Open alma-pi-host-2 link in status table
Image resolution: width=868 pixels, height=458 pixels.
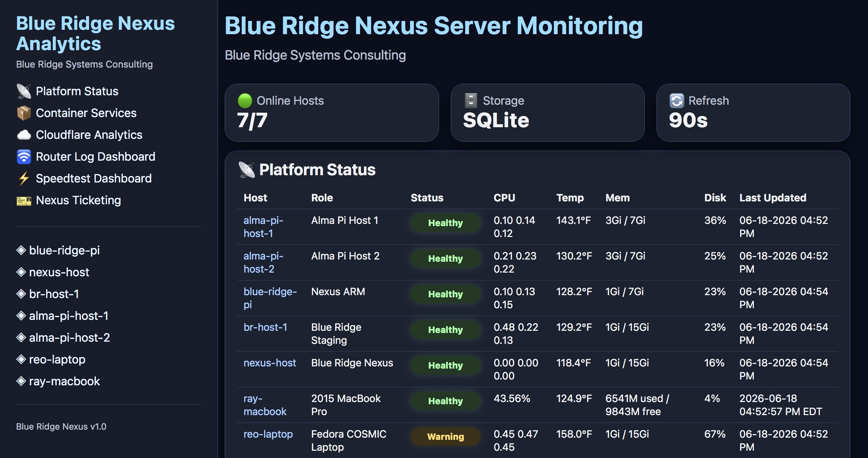[x=264, y=262]
